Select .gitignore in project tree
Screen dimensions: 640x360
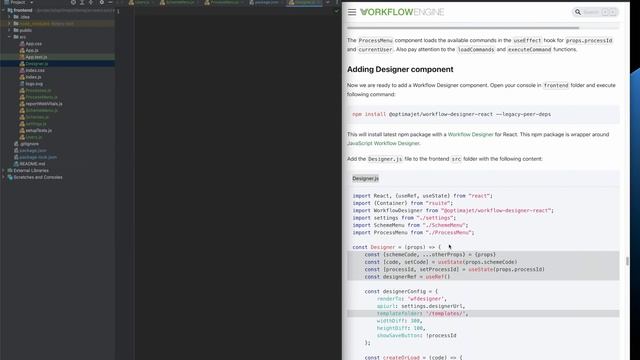coord(29,144)
